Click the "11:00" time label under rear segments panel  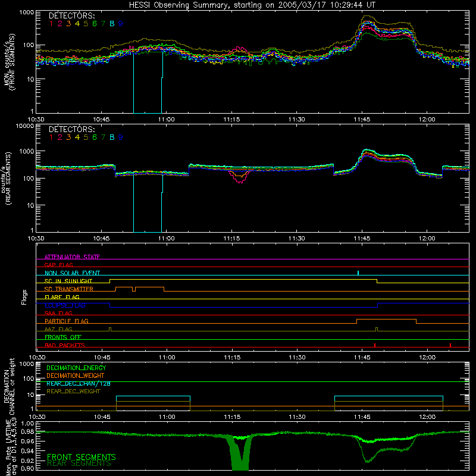point(167,239)
